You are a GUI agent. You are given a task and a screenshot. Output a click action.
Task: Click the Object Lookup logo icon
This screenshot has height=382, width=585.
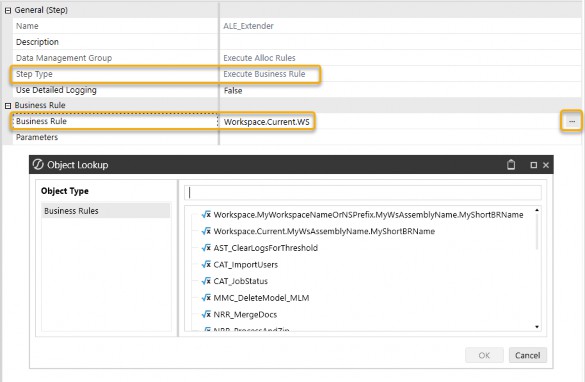(x=38, y=165)
